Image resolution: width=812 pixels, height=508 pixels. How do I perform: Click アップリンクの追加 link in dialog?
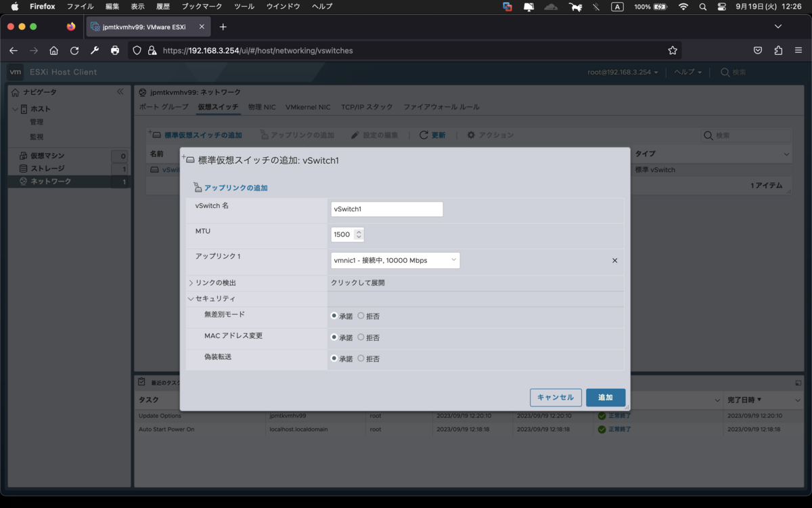(x=235, y=188)
